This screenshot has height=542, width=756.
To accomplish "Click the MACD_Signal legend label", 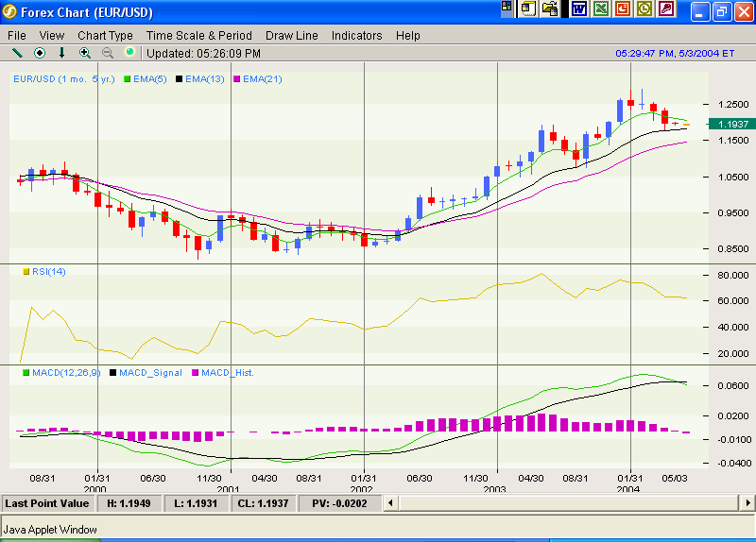I will tap(150, 373).
